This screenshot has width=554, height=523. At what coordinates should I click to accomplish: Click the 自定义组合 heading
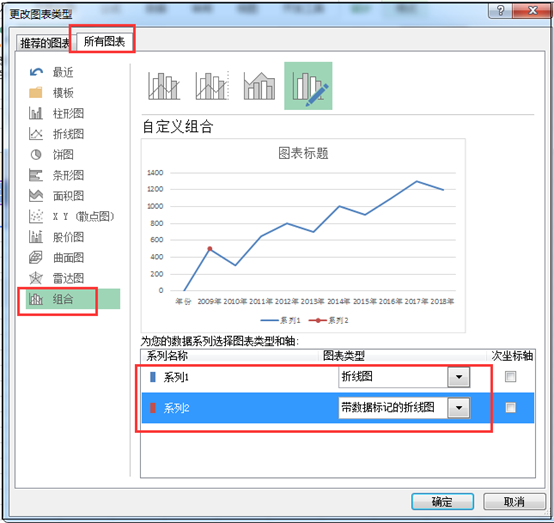click(178, 127)
